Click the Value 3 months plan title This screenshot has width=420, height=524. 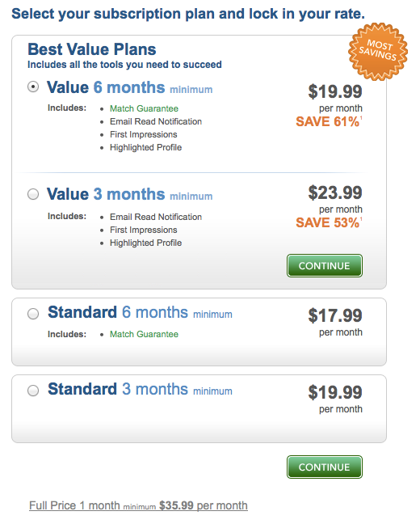[129, 194]
